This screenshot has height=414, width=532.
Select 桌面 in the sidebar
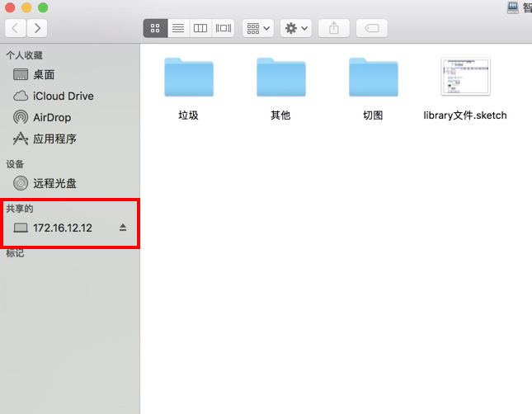[43, 74]
